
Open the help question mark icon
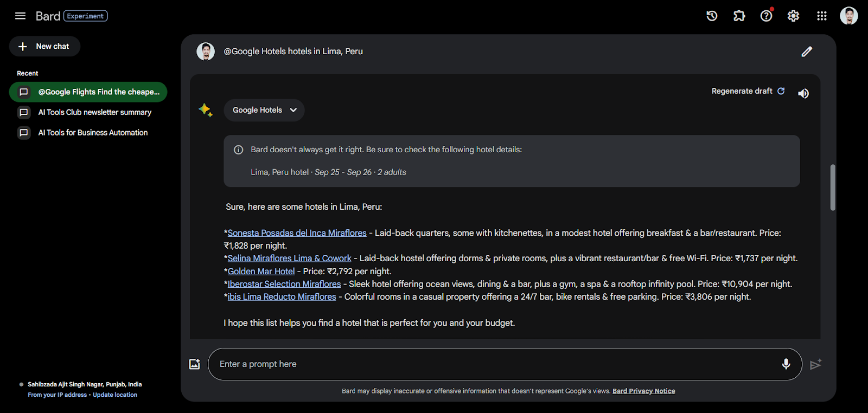tap(766, 16)
